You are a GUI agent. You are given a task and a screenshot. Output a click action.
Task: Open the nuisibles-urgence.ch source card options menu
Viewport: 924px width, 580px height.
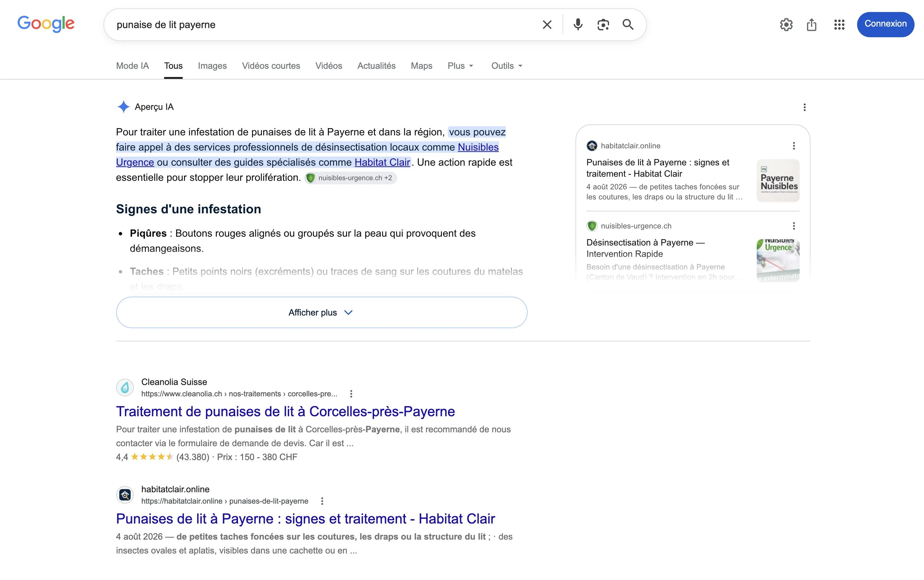[x=794, y=226]
